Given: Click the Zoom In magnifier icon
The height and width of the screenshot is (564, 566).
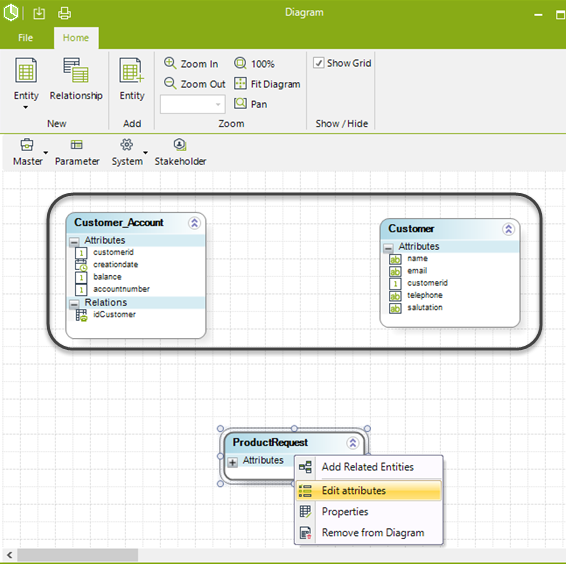Looking at the screenshot, I should (x=170, y=63).
